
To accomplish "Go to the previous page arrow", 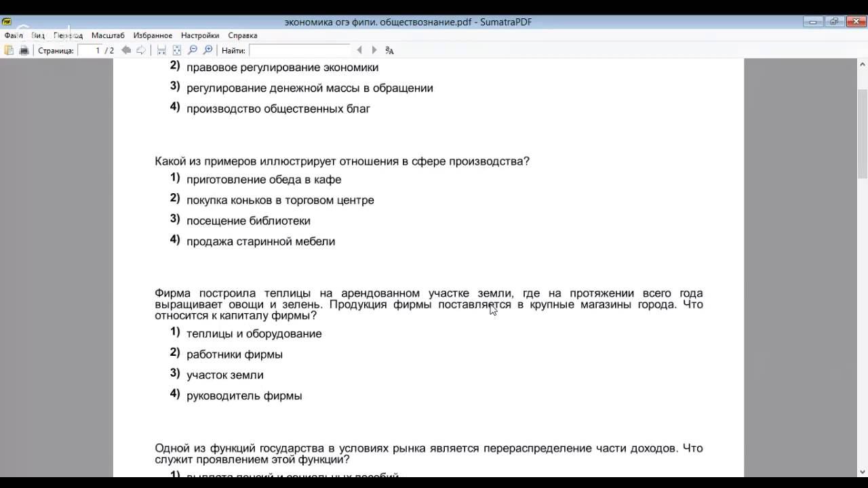I will (126, 50).
